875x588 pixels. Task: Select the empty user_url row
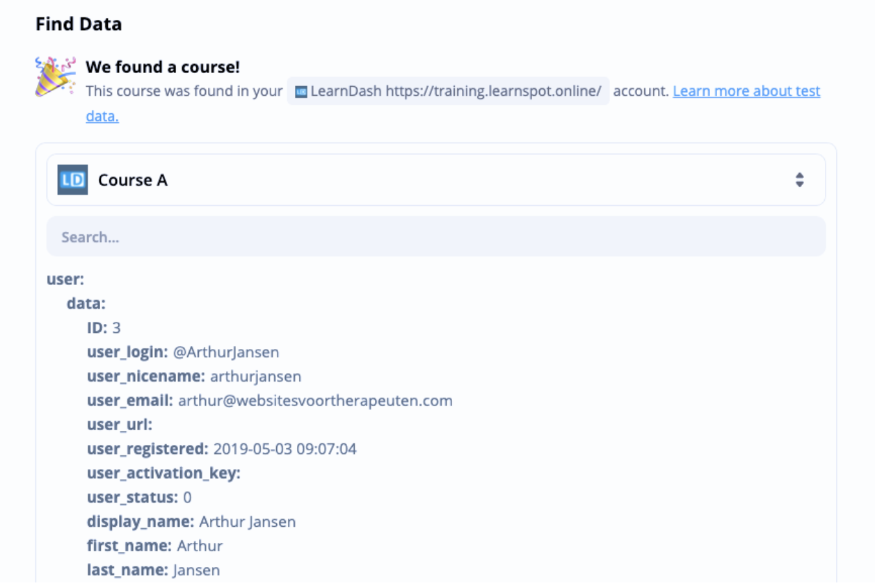(120, 425)
